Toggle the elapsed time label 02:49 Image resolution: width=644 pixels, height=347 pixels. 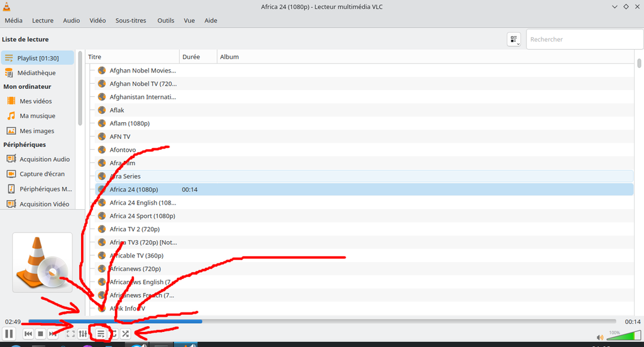pyautogui.click(x=13, y=322)
